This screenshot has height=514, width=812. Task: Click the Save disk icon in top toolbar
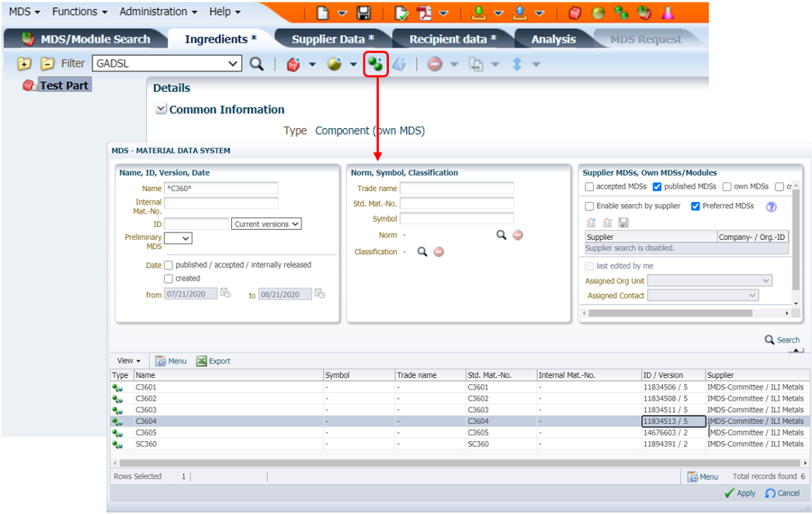[x=363, y=12]
